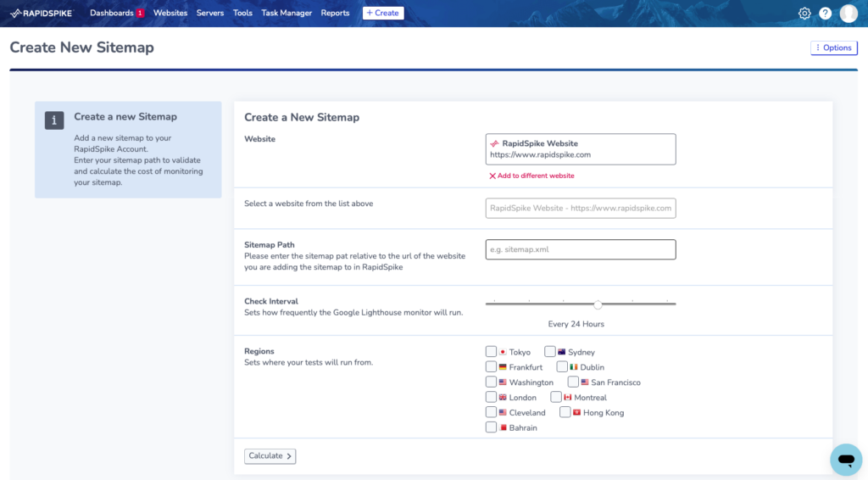Open the user profile avatar
868x480 pixels.
pyautogui.click(x=849, y=14)
